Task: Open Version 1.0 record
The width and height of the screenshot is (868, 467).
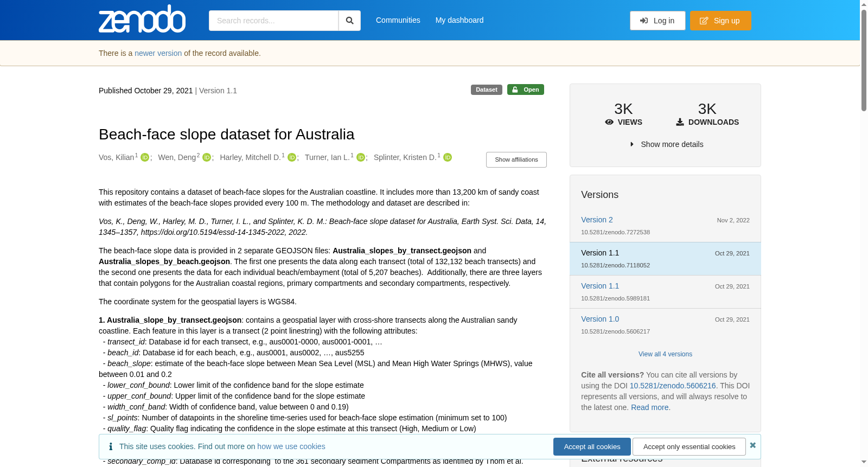Action: 600,319
